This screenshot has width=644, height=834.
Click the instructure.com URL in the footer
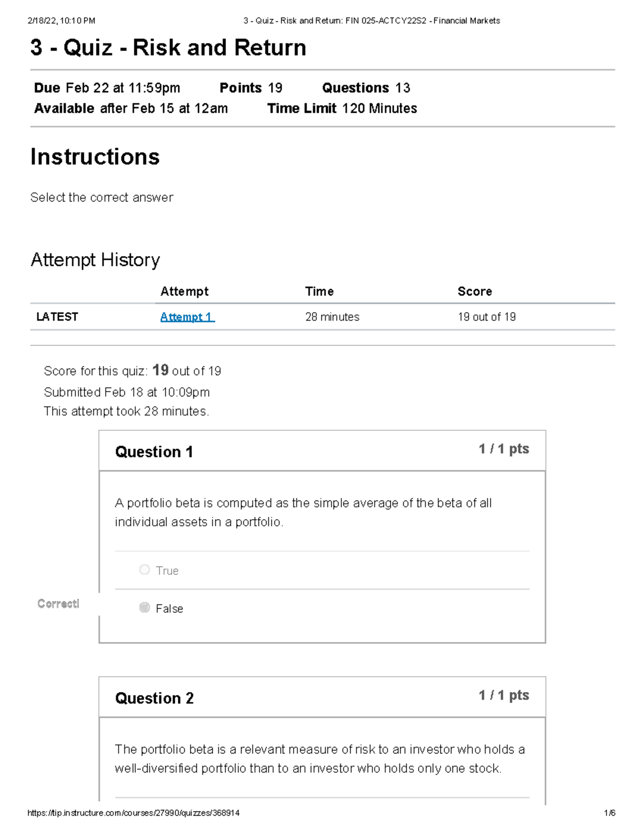[134, 813]
